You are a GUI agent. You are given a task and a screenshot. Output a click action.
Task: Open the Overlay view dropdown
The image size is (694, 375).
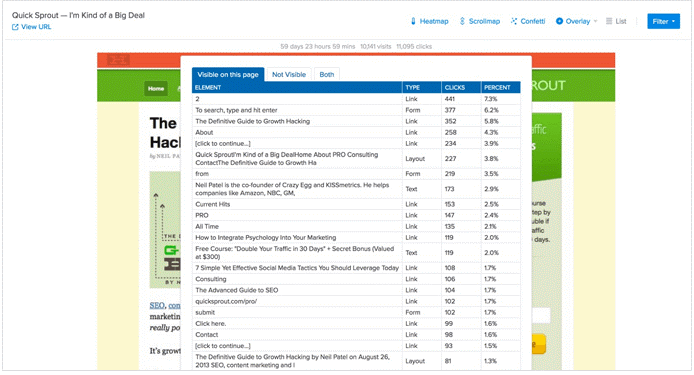pos(577,21)
